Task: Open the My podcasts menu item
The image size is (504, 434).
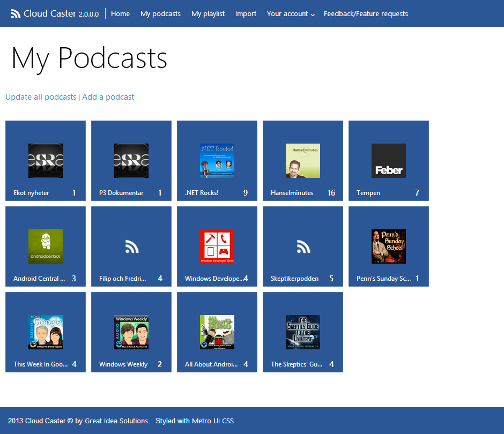Action: click(160, 14)
